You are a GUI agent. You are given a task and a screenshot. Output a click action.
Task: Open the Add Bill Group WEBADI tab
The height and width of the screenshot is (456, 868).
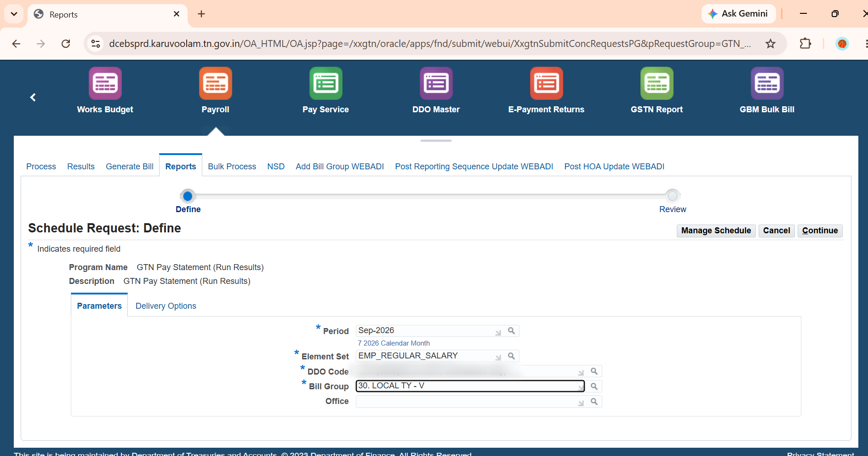340,167
